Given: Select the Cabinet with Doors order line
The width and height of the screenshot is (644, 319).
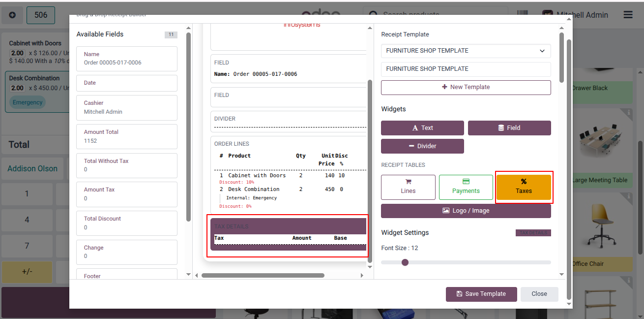Looking at the screenshot, I should (37, 52).
